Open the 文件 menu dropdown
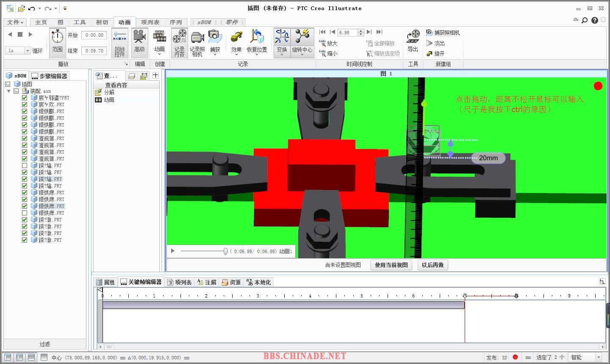The height and width of the screenshot is (364, 610). click(15, 22)
